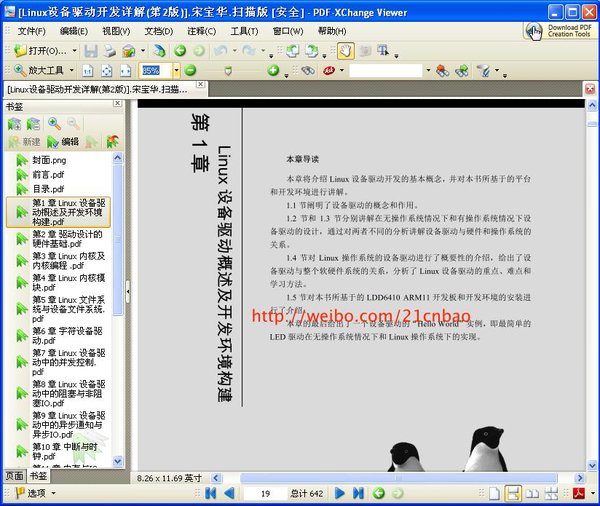This screenshot has width=600, height=506.
Task: Click the Edit bookmark 编辑 button
Action: [63, 142]
